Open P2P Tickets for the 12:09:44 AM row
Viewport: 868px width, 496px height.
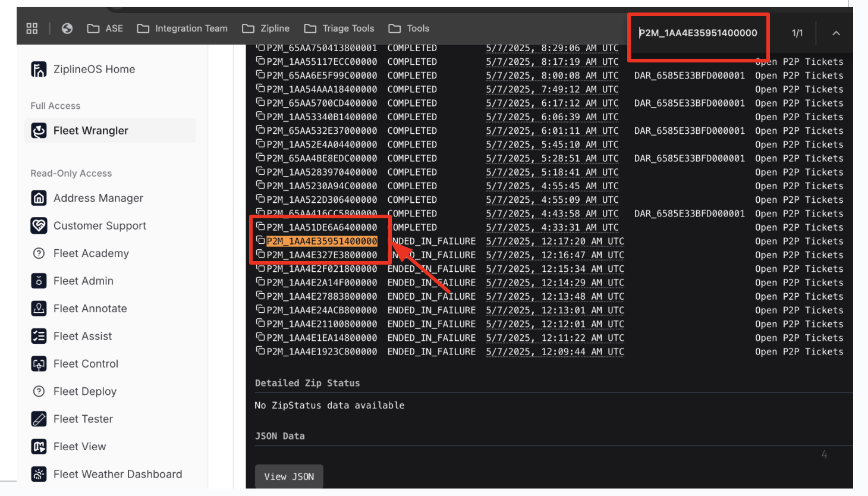click(x=799, y=352)
